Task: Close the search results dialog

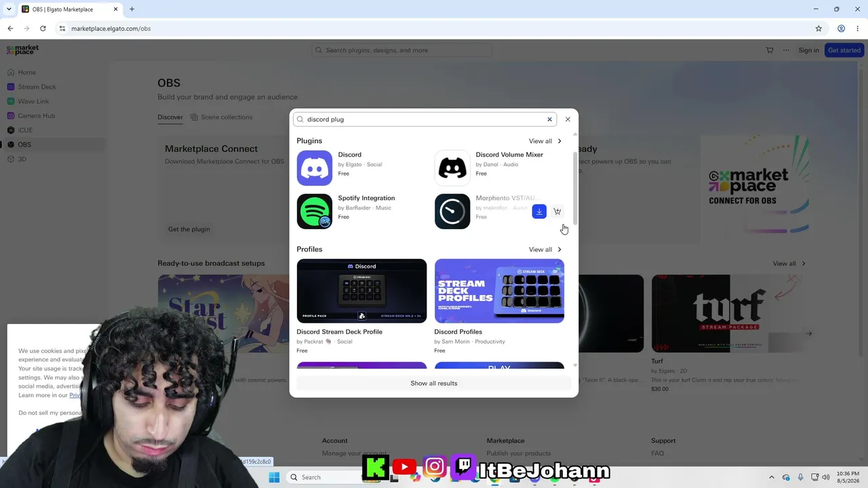Action: coord(568,119)
